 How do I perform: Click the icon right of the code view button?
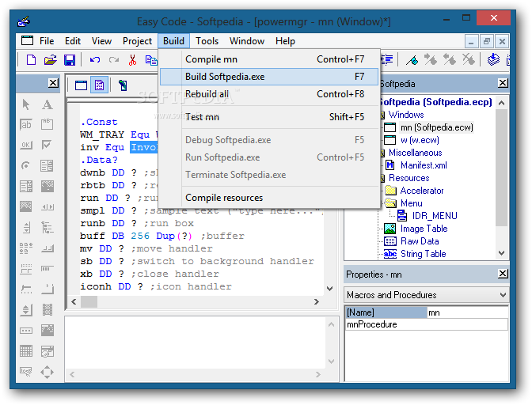coord(123,85)
